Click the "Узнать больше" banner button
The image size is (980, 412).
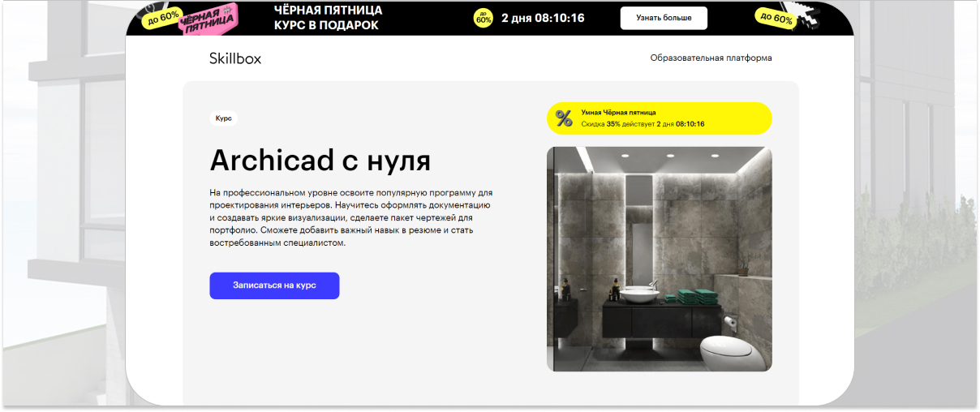click(x=664, y=18)
